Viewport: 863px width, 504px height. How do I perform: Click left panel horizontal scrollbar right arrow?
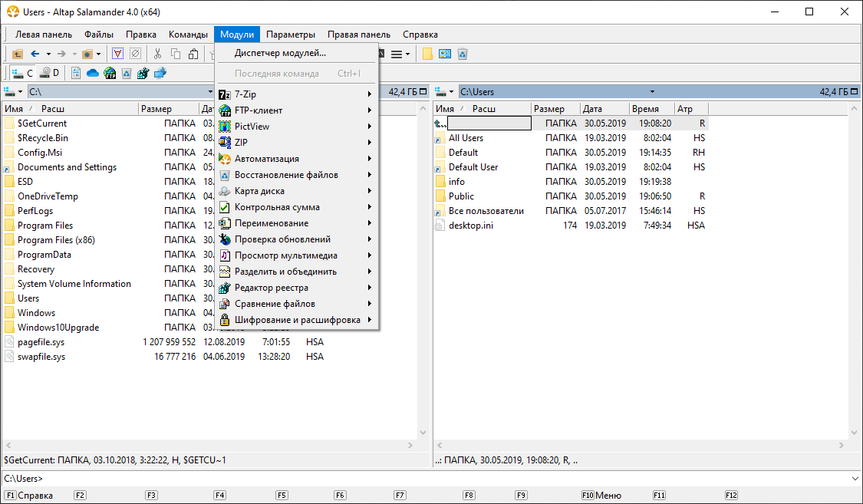(410, 445)
